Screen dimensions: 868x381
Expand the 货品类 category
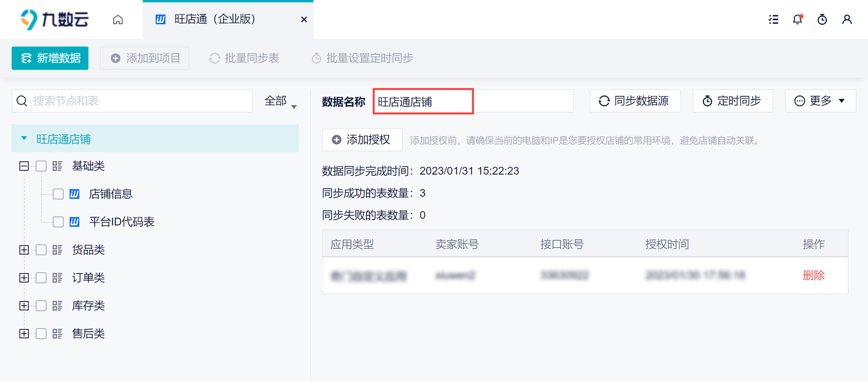point(24,250)
